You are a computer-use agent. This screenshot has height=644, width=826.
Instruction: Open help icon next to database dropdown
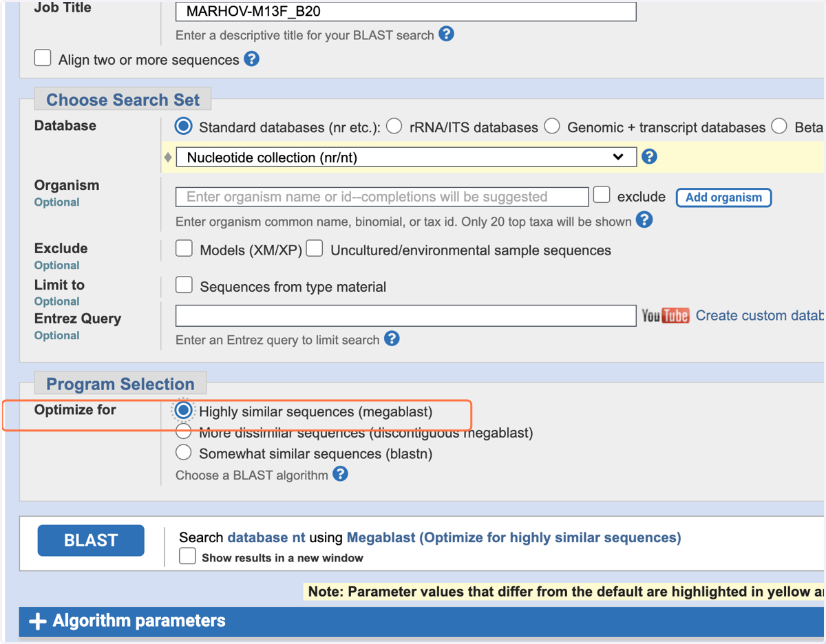[649, 156]
